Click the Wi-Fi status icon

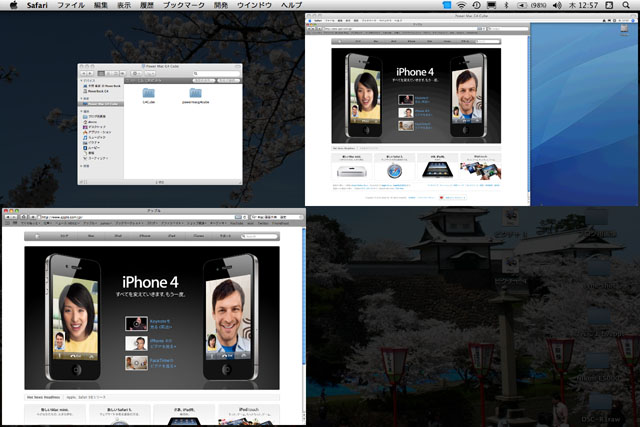[x=461, y=5]
